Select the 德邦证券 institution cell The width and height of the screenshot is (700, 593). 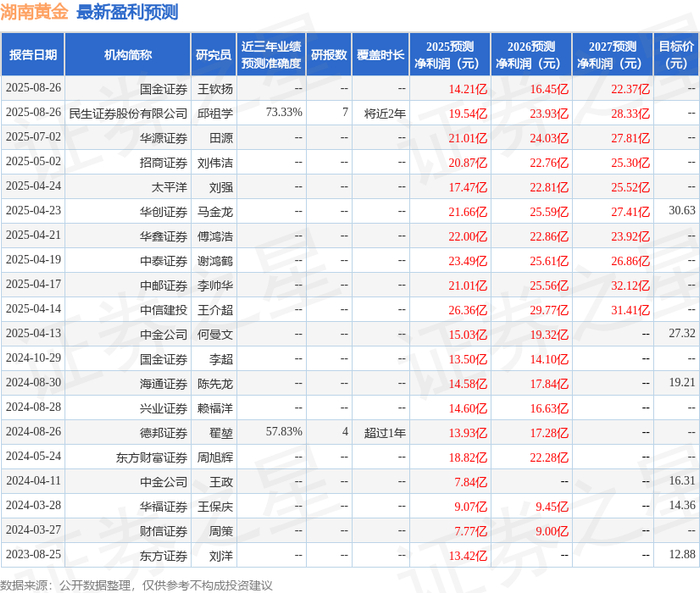tap(163, 433)
